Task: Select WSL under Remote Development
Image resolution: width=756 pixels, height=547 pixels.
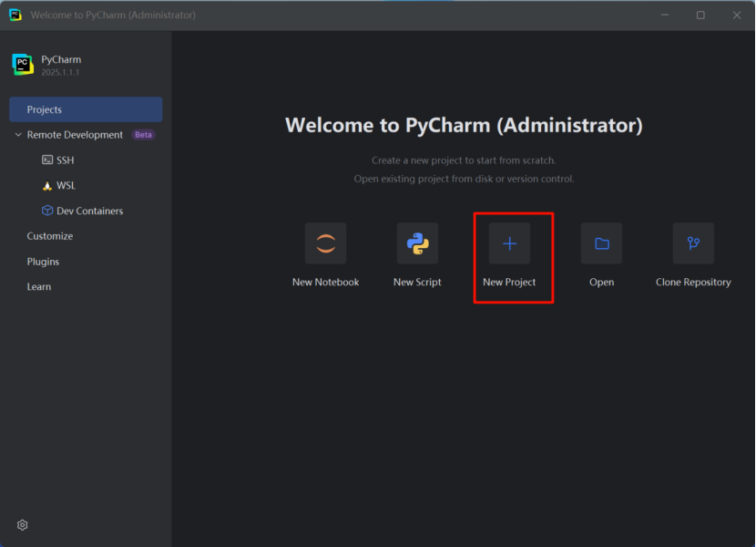Action: (66, 185)
